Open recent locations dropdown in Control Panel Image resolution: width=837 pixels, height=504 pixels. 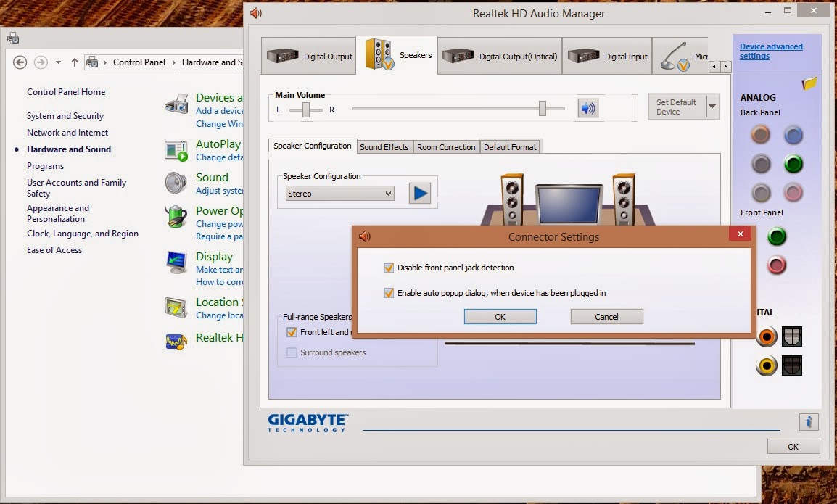tap(58, 62)
